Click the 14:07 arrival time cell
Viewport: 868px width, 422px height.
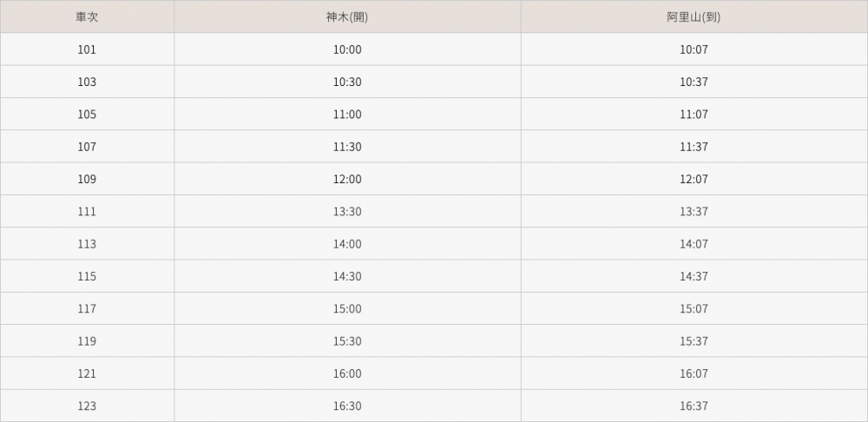pos(694,244)
